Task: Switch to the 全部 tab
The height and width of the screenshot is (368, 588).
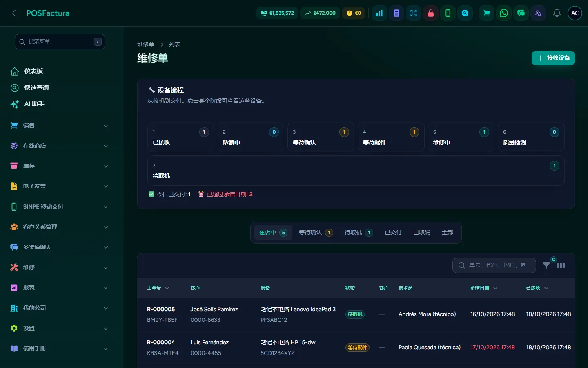Action: pos(448,232)
